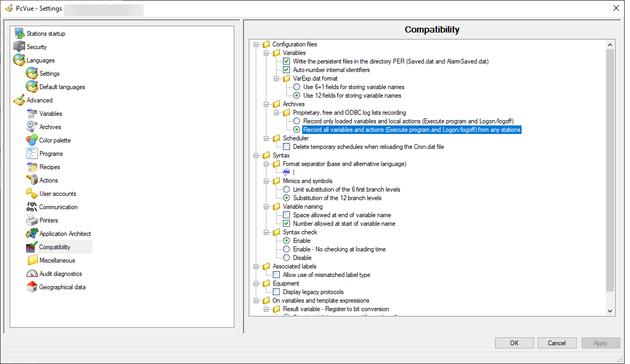Check Allow use of mismatched label type
630x364 pixels.
click(277, 275)
